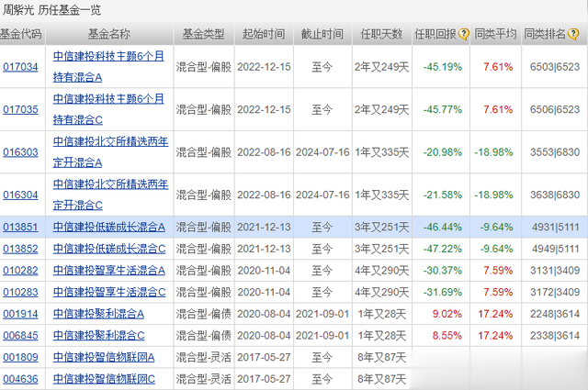The image size is (588, 390).
Task: Click the 3638|6830 ranking cell
Action: coord(555,195)
